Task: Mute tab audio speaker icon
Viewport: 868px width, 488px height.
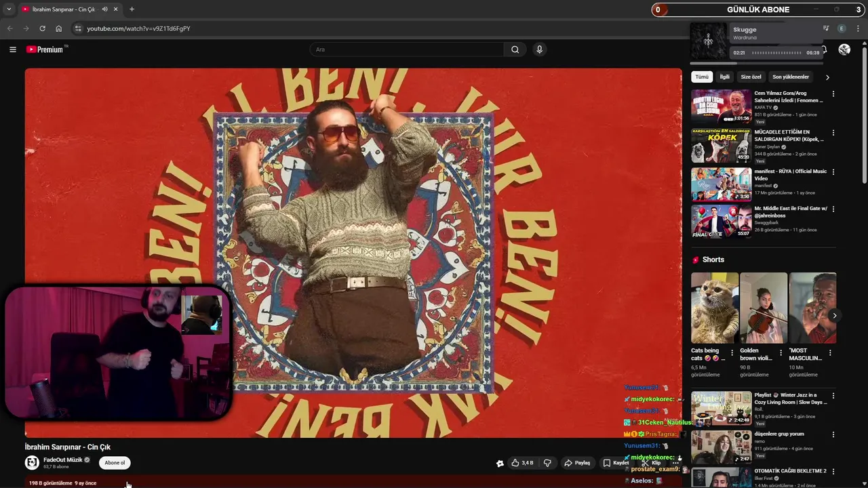Action: click(x=104, y=9)
